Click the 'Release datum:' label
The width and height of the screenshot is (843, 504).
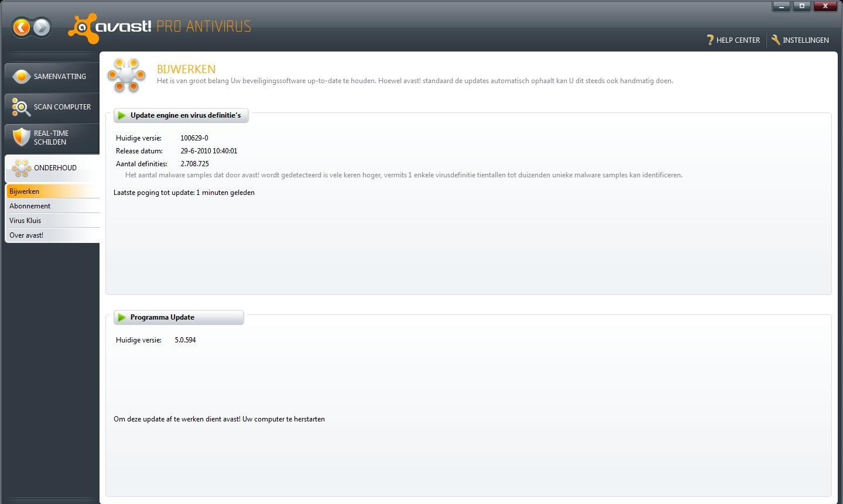tap(139, 151)
